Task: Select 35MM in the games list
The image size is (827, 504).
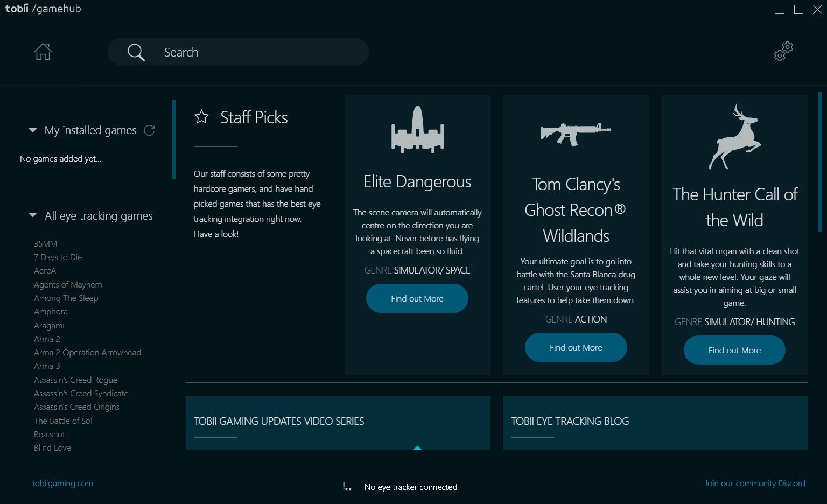Action: [x=45, y=243]
